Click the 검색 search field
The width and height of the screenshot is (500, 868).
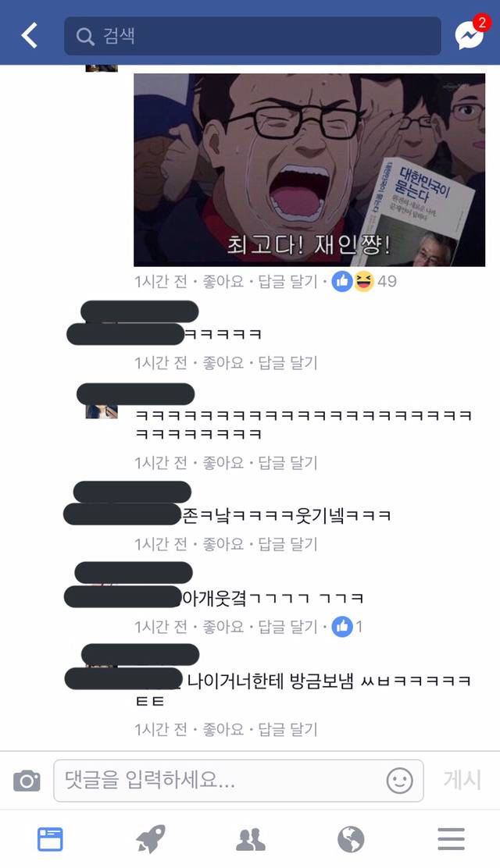click(253, 36)
